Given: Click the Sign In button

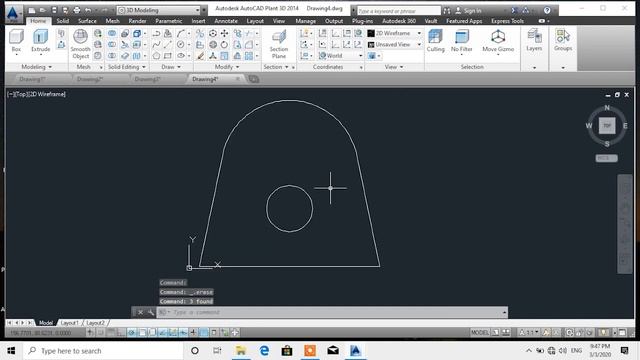Looking at the screenshot, I should (469, 11).
